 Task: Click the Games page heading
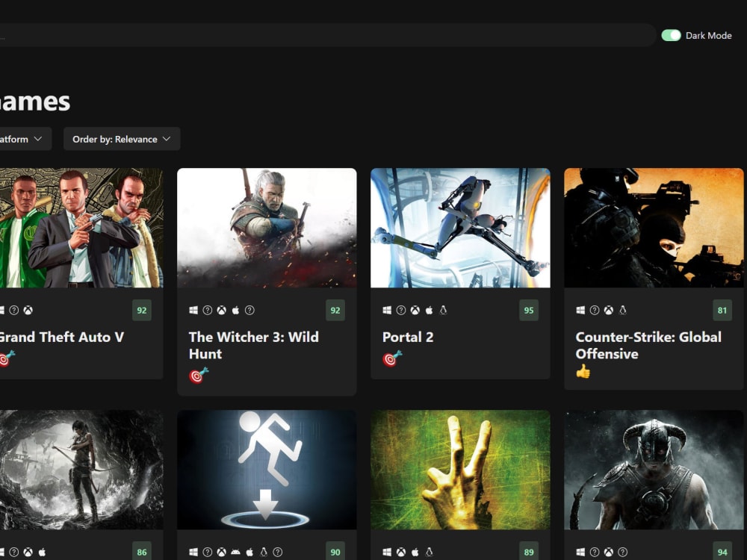point(35,102)
